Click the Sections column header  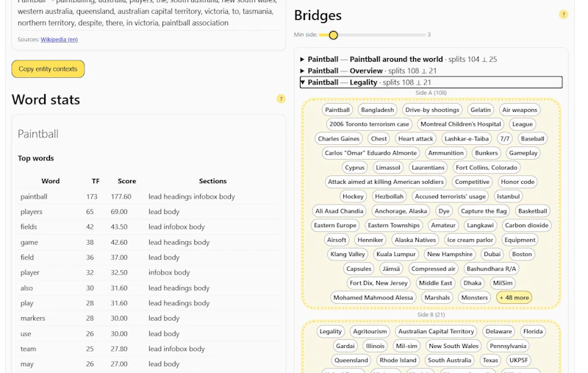pyautogui.click(x=212, y=181)
